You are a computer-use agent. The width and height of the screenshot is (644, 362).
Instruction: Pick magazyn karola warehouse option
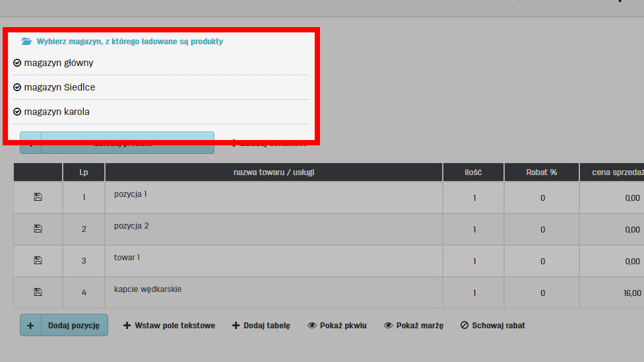57,112
